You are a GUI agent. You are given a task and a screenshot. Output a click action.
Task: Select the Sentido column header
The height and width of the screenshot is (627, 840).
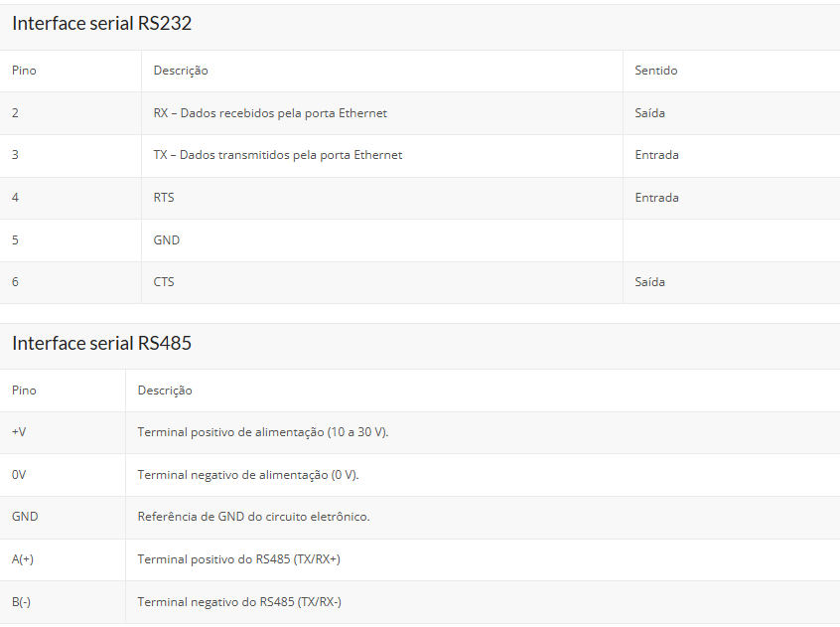pyautogui.click(x=656, y=71)
